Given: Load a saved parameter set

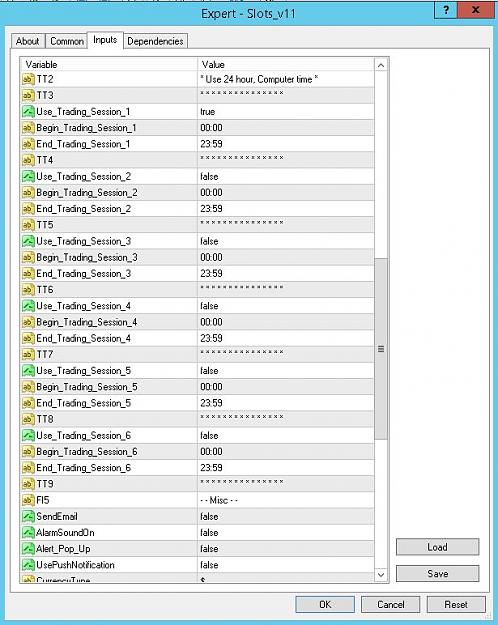Looking at the screenshot, I should 437,547.
